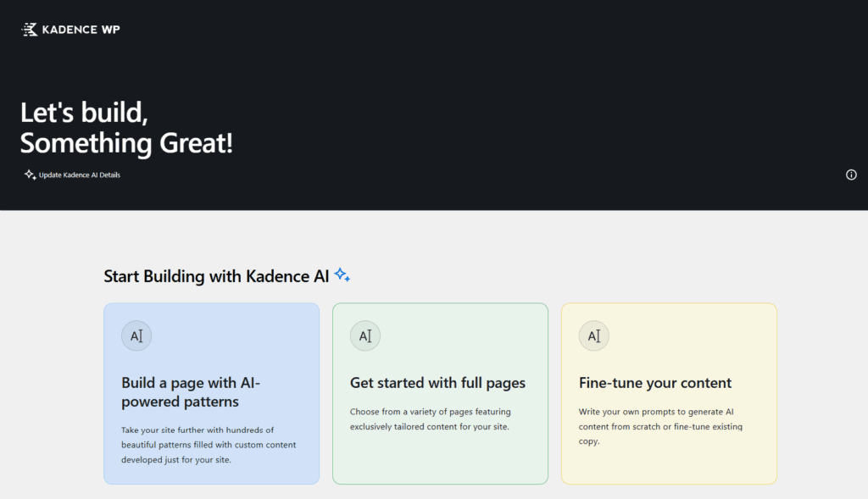Click the sparkle icon beside Update Kadence AI Details
This screenshot has height=499, width=868.
(28, 174)
